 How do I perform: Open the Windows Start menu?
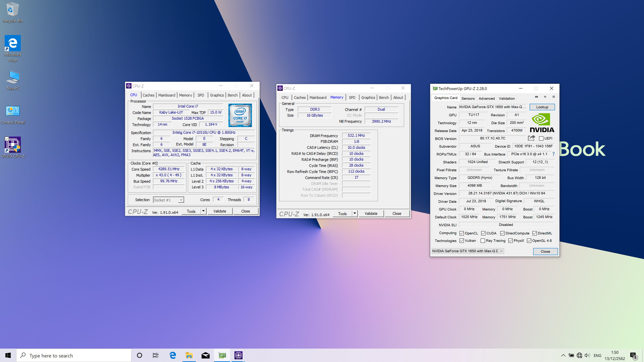pos(8,355)
